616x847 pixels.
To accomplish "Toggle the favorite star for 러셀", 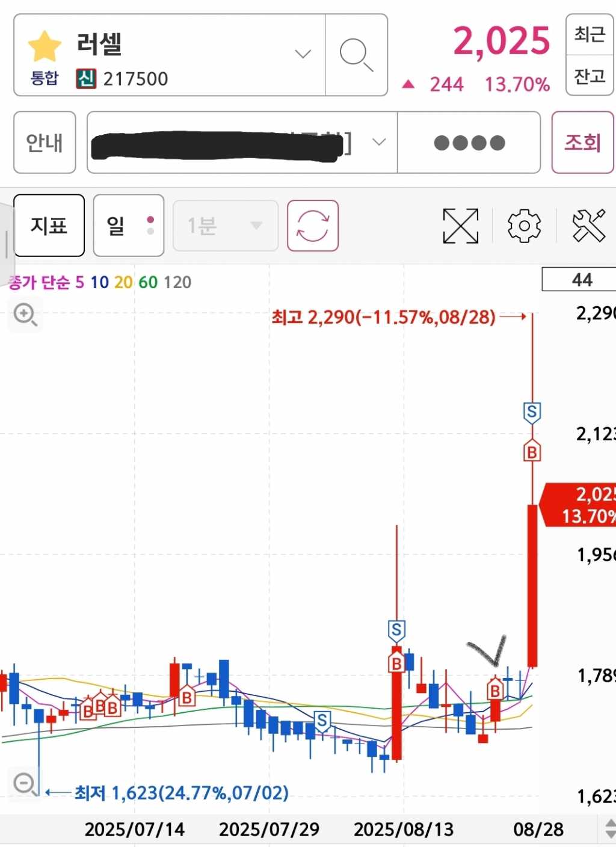I will coord(45,46).
